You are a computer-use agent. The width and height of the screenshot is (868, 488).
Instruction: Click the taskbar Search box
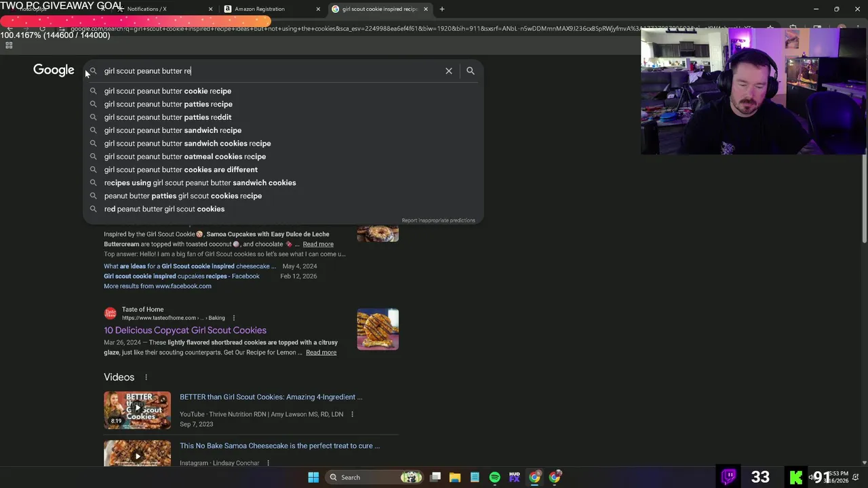click(x=374, y=477)
